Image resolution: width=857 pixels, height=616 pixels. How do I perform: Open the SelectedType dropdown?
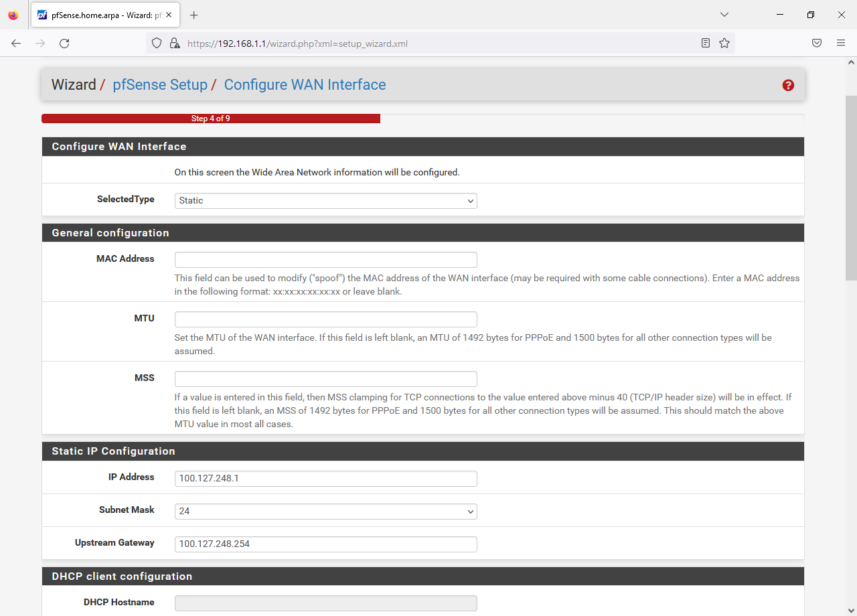point(326,200)
